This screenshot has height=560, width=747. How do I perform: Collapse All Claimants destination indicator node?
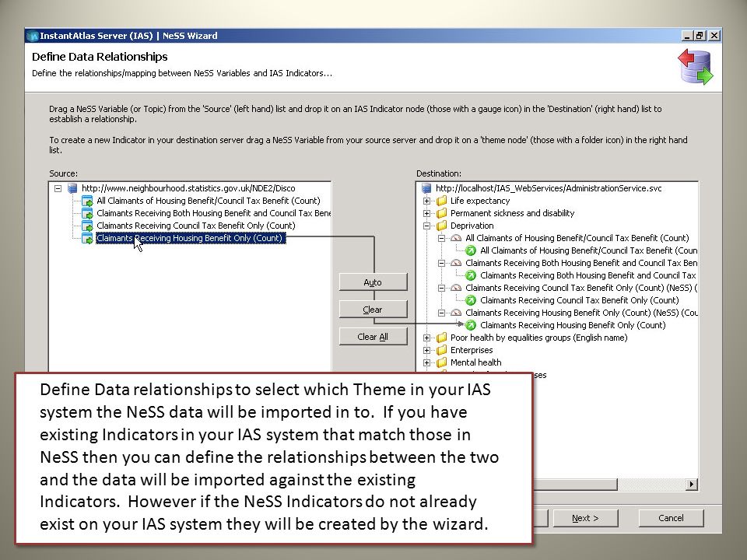click(442, 238)
